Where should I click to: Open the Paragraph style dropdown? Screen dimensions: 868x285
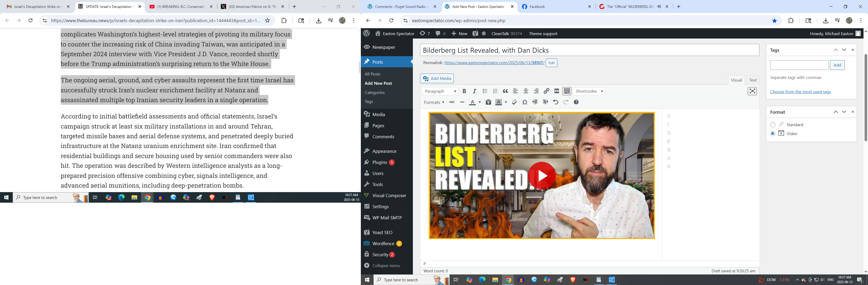pos(440,91)
